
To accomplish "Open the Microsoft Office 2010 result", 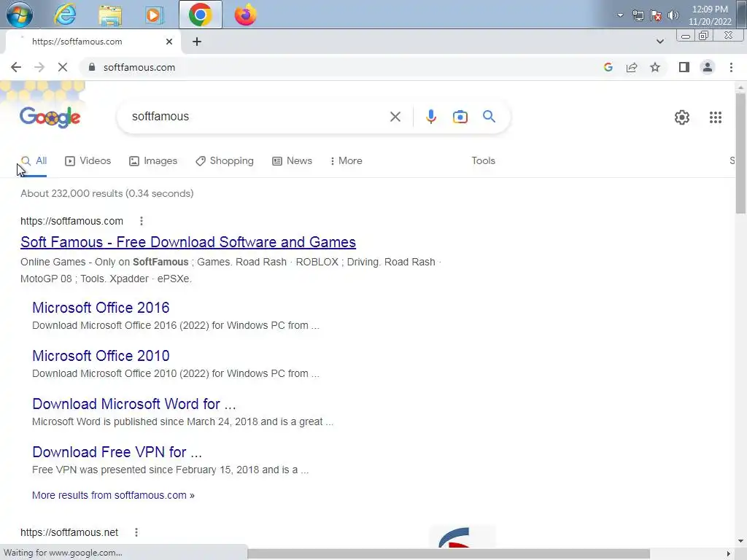I will [x=101, y=356].
